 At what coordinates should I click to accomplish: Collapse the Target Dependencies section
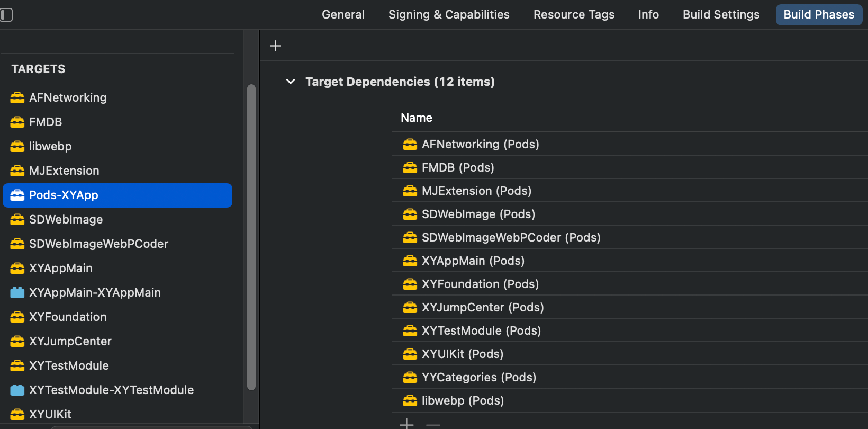(291, 82)
